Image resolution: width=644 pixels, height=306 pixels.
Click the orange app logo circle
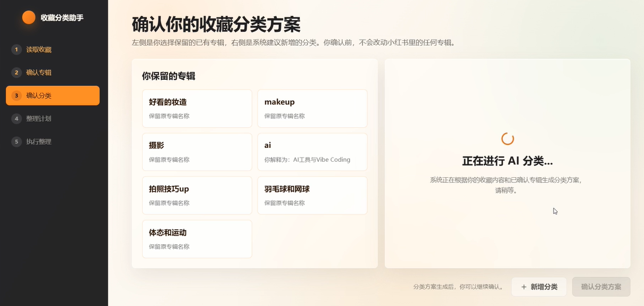(29, 18)
